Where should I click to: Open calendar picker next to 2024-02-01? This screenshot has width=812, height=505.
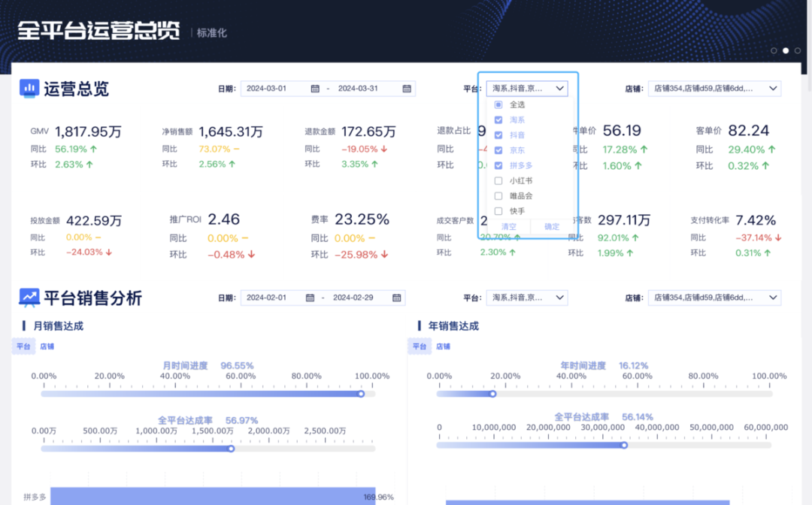click(311, 298)
